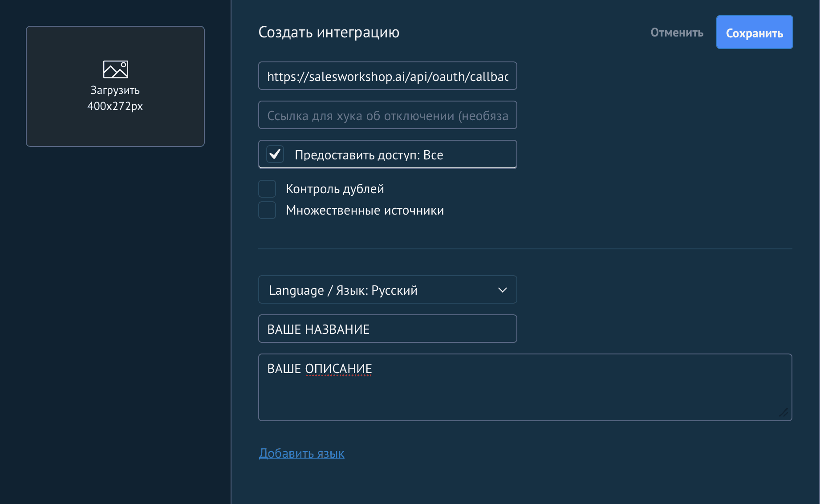The image size is (820, 504).
Task: Toggle the 'Предоставить доступ' checkmark box
Action: (275, 154)
